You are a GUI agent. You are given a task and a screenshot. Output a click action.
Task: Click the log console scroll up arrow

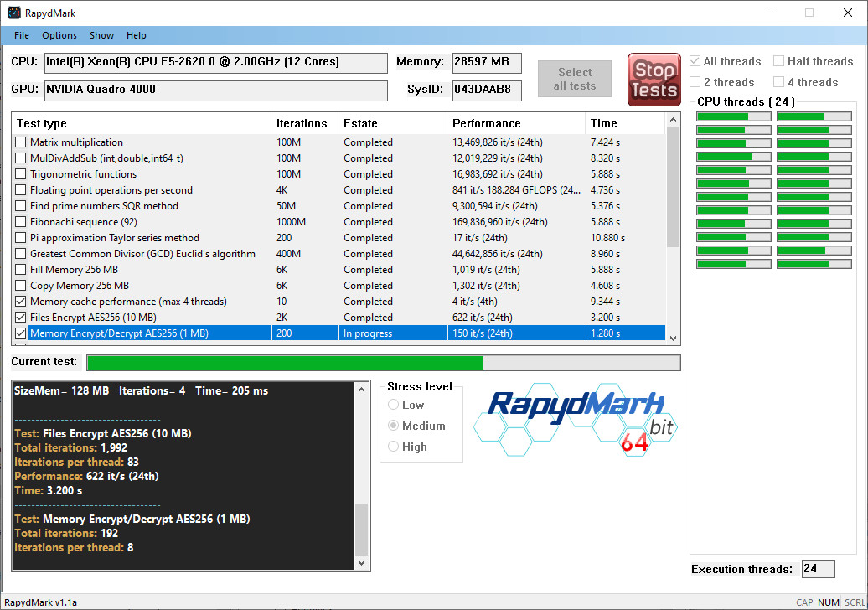coord(361,390)
